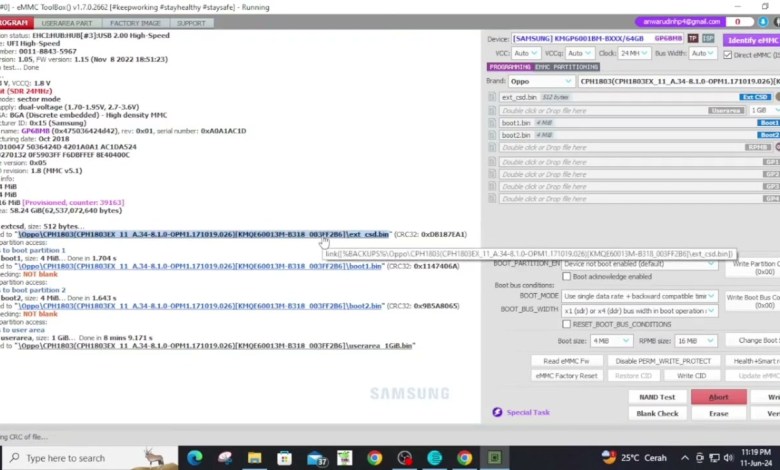Click the green eMMC ToolBox taskbar icon
Viewport: 780px width, 470px height.
pyautogui.click(x=494, y=458)
